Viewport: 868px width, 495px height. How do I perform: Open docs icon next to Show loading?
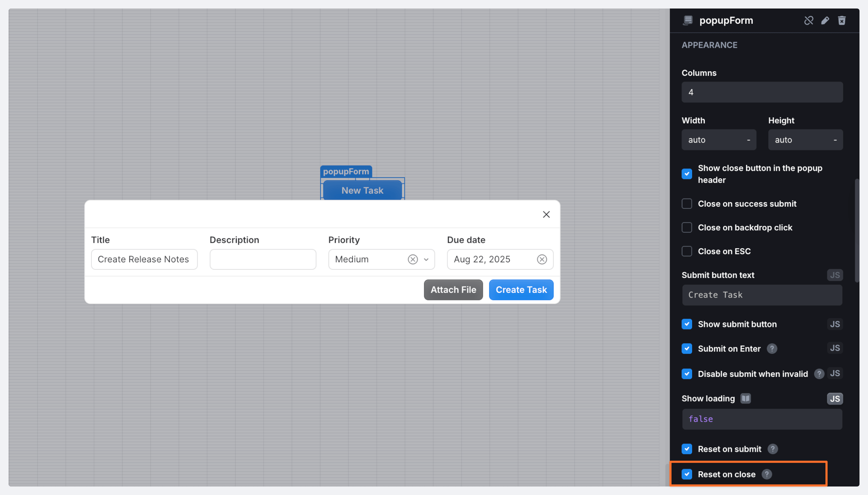point(745,399)
